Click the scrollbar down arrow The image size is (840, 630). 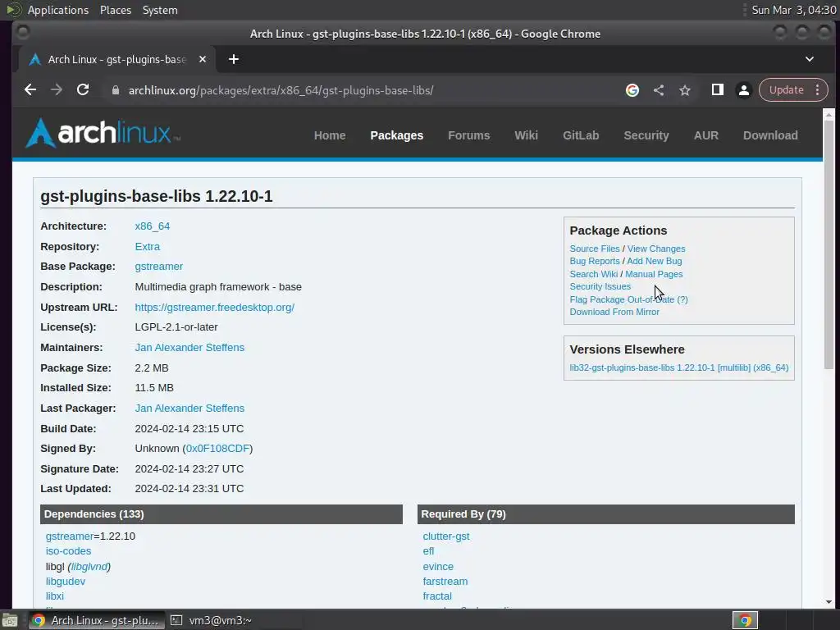(x=829, y=602)
